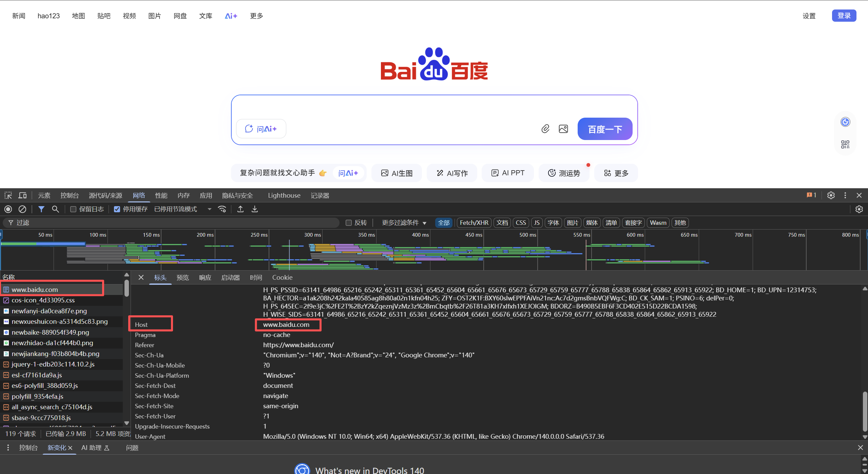
Task: Open the 新闻 link
Action: 19,16
